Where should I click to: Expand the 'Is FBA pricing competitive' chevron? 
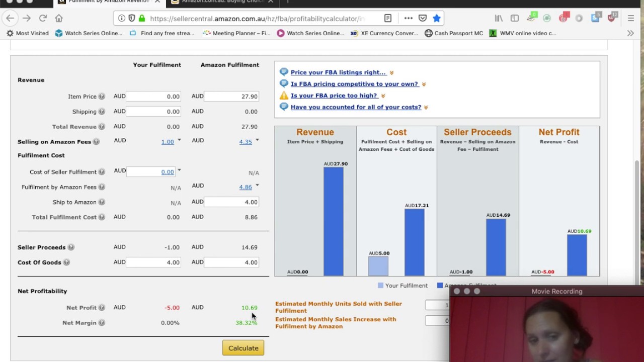coord(424,84)
